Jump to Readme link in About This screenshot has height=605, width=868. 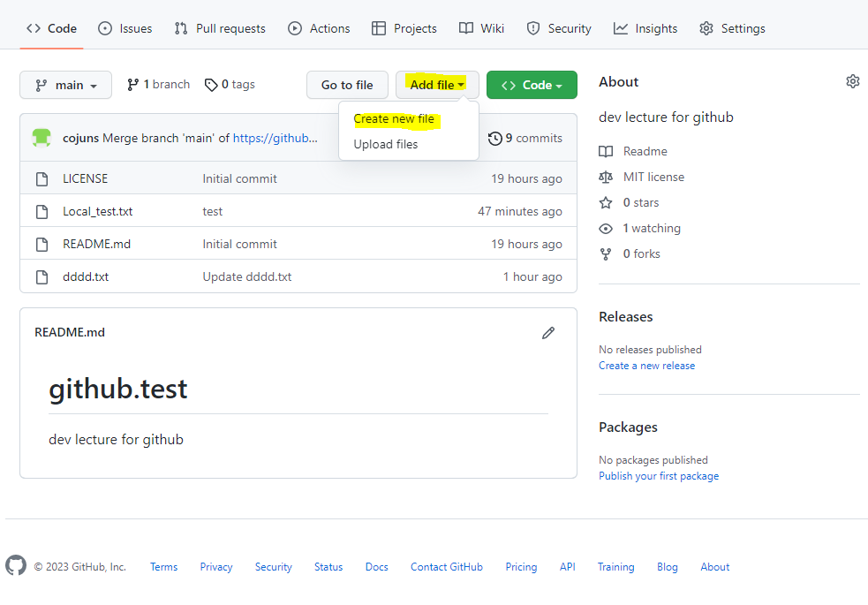[645, 151]
